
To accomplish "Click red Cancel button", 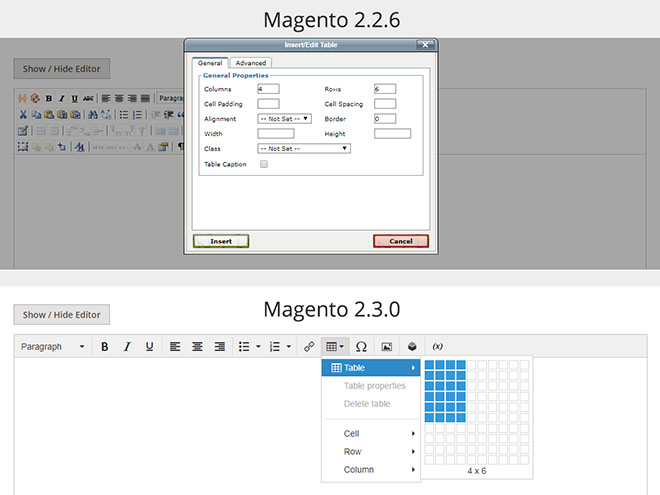I will pyautogui.click(x=401, y=241).
